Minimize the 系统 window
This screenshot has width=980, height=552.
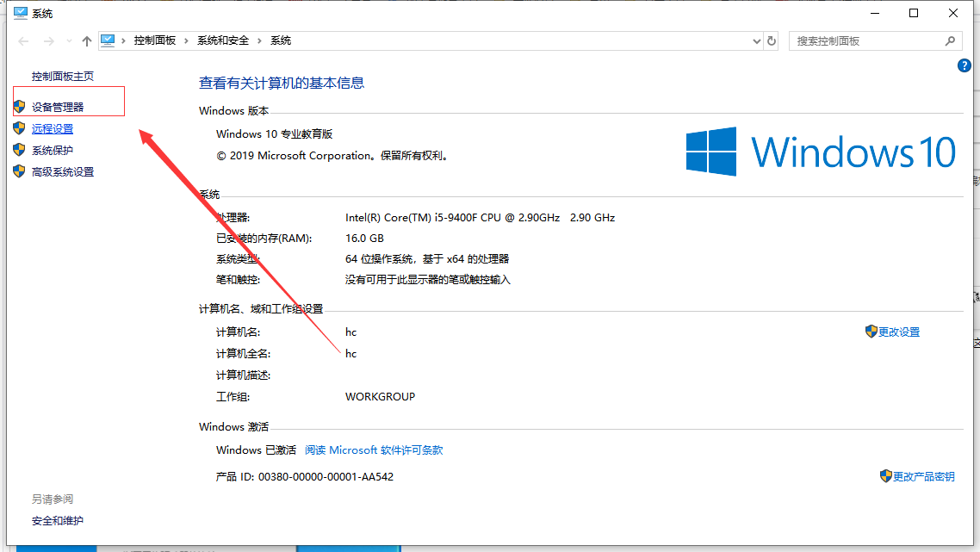(875, 13)
